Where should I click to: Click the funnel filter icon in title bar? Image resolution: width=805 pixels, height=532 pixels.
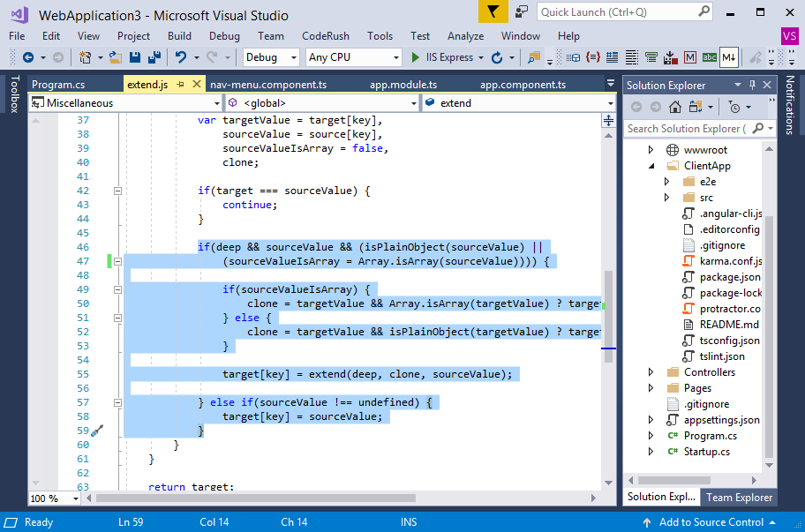[x=493, y=12]
